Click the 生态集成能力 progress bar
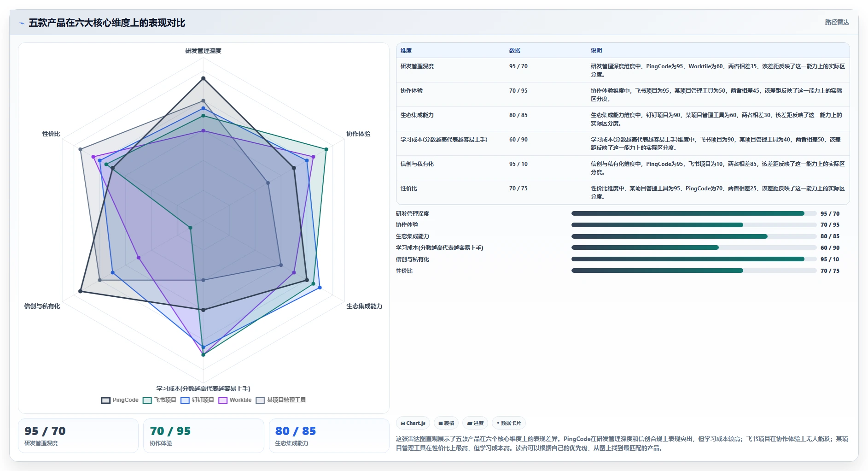Viewport: 868px width, 471px height. point(694,236)
